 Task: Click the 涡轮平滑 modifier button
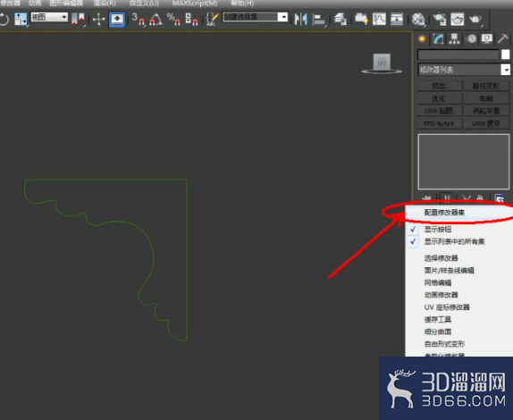[x=486, y=111]
